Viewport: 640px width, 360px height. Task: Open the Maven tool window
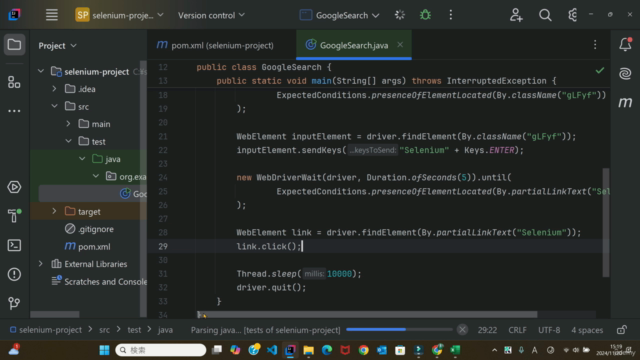625,102
